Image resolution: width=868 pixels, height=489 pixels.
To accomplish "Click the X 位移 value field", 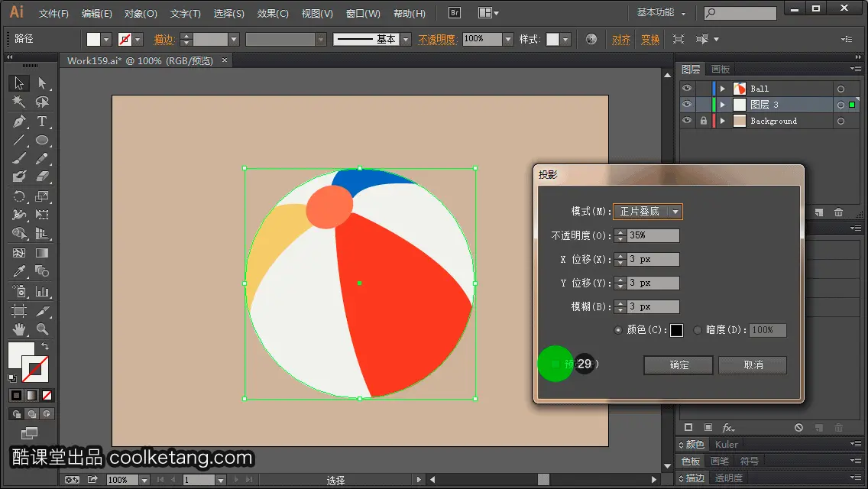I will 653,259.
